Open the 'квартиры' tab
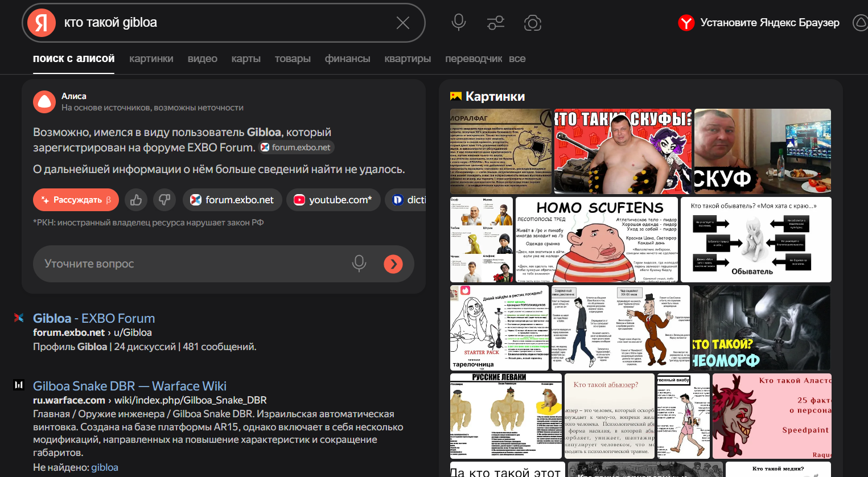 [x=408, y=59]
